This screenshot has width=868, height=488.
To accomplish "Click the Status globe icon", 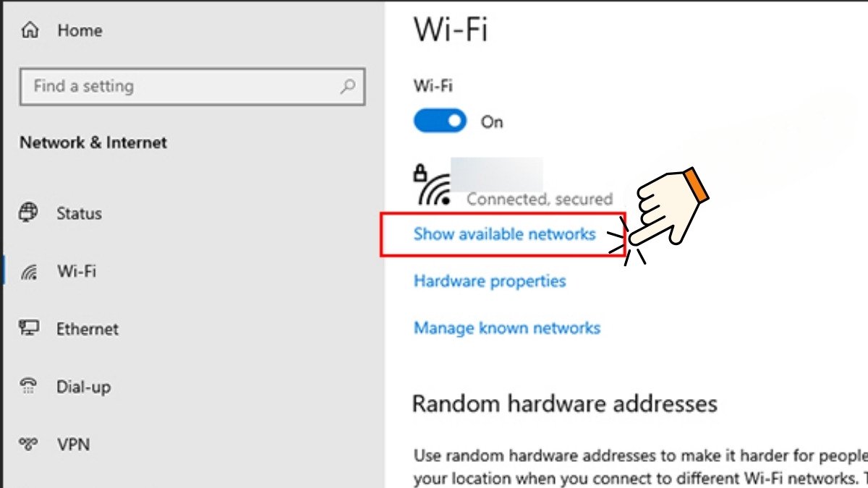I will 30,213.
